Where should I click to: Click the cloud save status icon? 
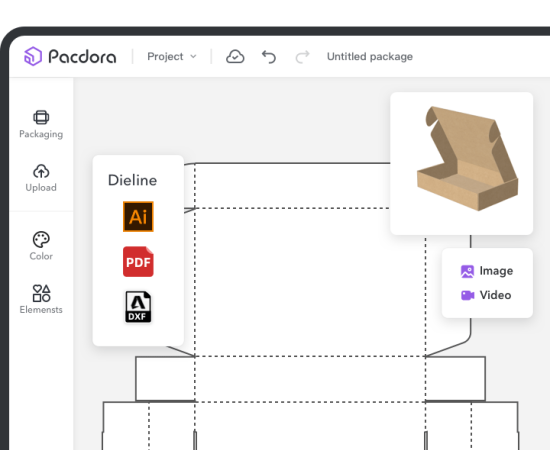(235, 56)
